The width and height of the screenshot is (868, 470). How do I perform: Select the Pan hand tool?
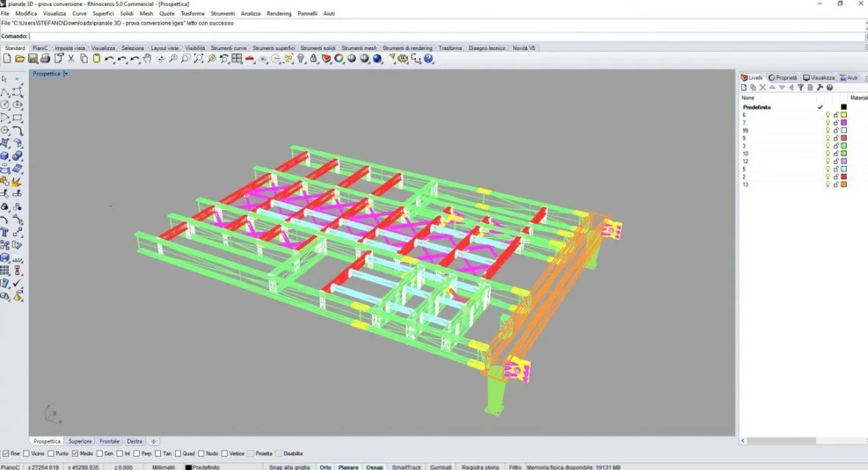pos(148,59)
